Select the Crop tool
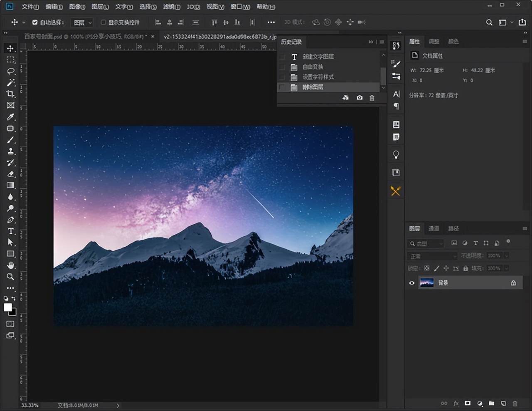 pyautogui.click(x=11, y=94)
